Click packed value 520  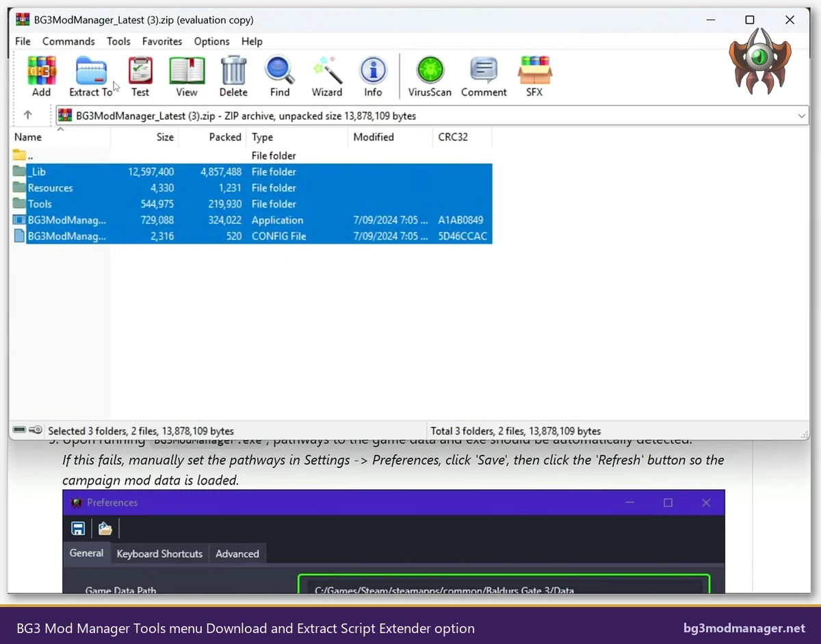[x=233, y=236]
